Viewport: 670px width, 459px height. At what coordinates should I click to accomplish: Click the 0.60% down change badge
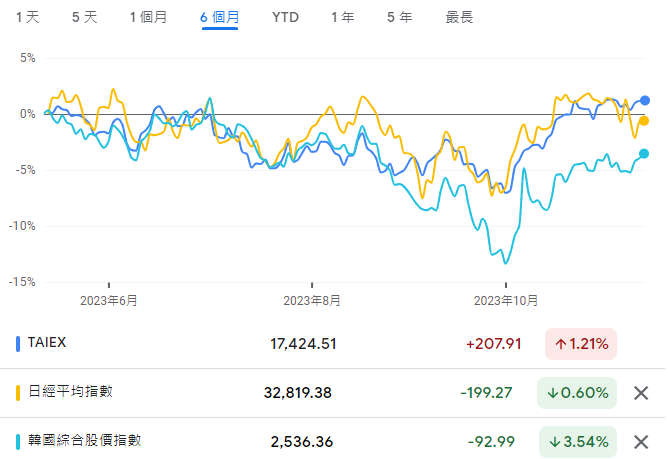[577, 393]
